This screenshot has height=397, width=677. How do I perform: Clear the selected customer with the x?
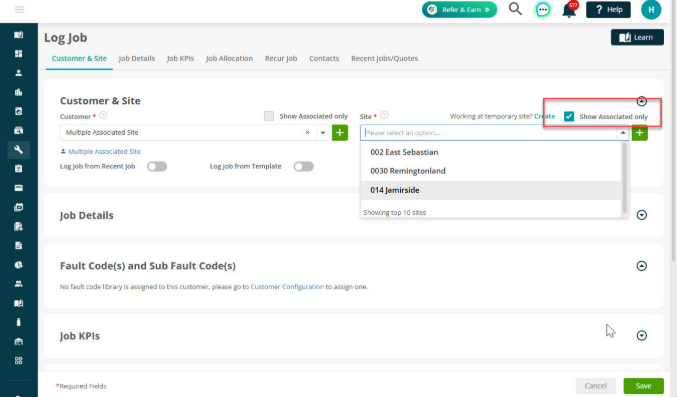click(x=307, y=133)
